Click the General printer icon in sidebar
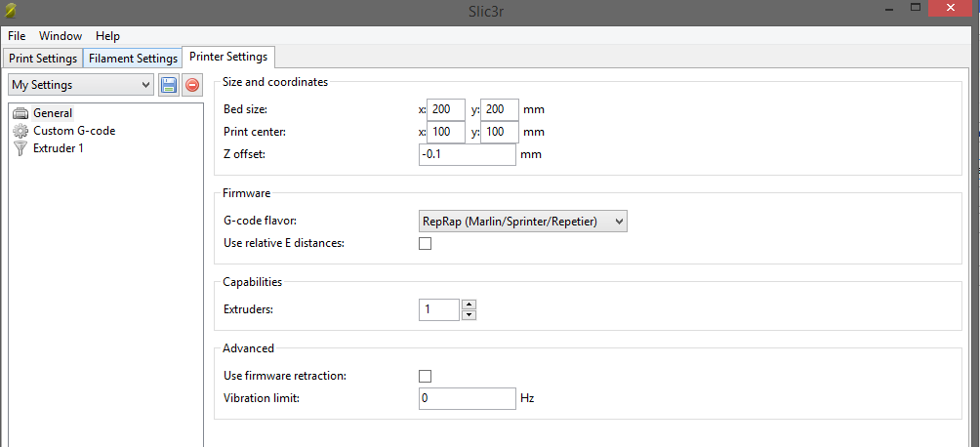Screen dimensions: 980x447 20,113
